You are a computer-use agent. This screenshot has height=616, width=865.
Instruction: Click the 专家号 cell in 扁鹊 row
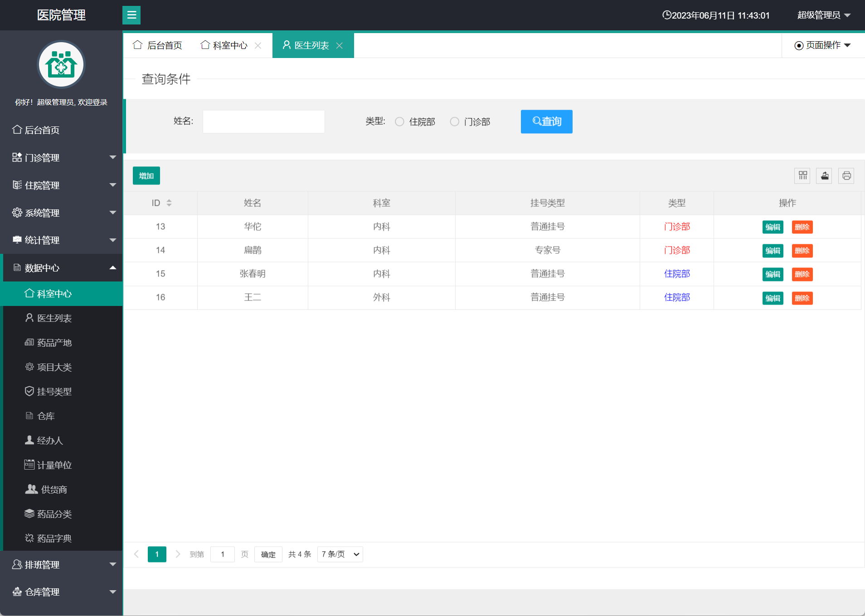[x=548, y=250]
